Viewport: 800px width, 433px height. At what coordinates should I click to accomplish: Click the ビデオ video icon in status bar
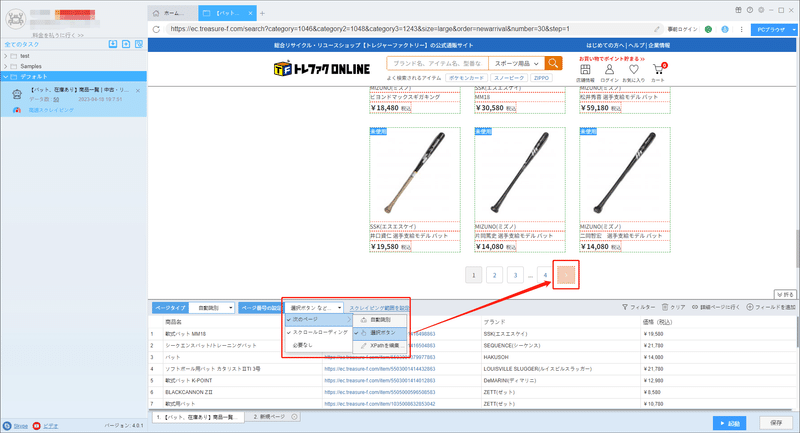click(x=37, y=425)
